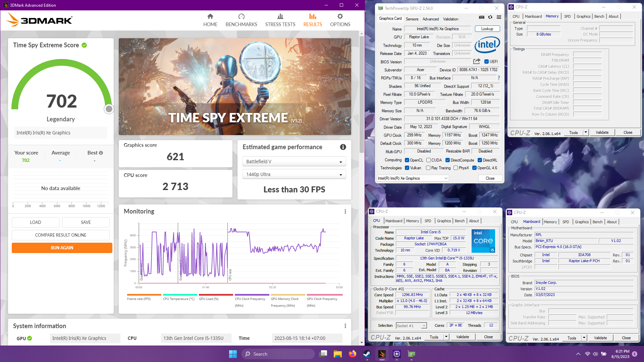Open the 3DMark HOME icon
This screenshot has width=644, height=362.
pyautogui.click(x=210, y=16)
